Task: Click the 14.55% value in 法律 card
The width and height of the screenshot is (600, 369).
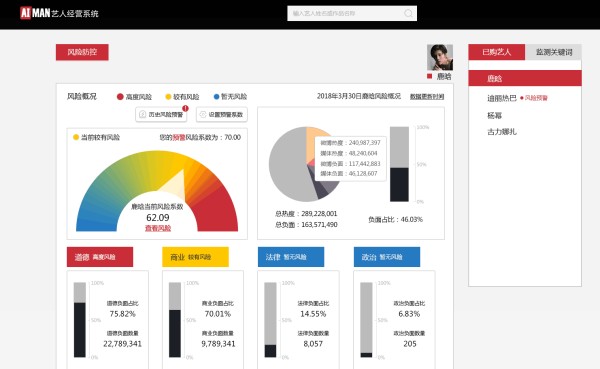Action: pyautogui.click(x=313, y=314)
